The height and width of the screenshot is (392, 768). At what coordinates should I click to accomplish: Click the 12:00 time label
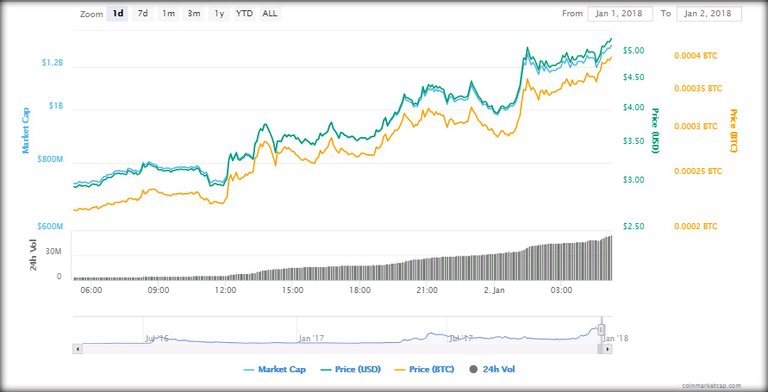click(225, 290)
